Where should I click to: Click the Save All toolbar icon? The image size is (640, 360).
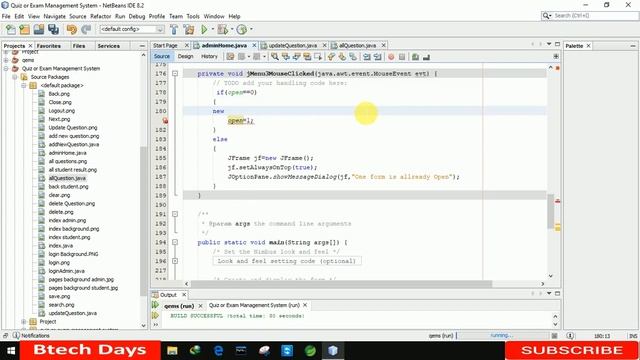53,29
